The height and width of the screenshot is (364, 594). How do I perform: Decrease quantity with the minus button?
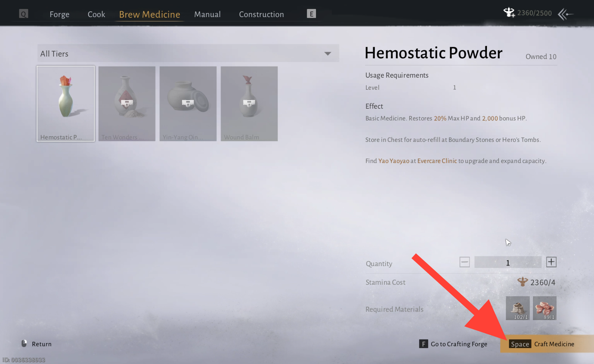pos(464,262)
